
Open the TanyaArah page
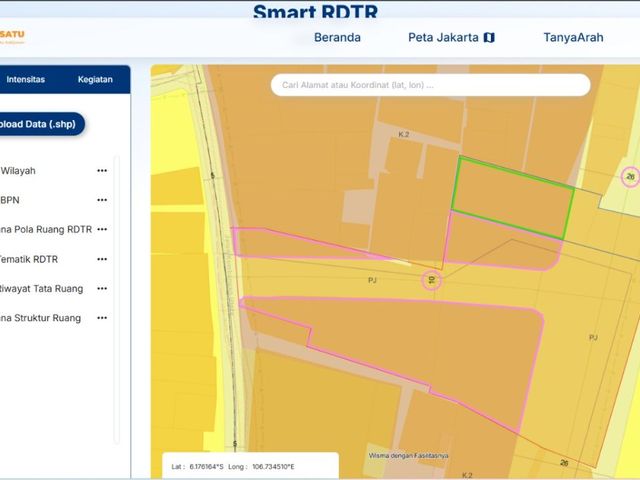pyautogui.click(x=573, y=38)
